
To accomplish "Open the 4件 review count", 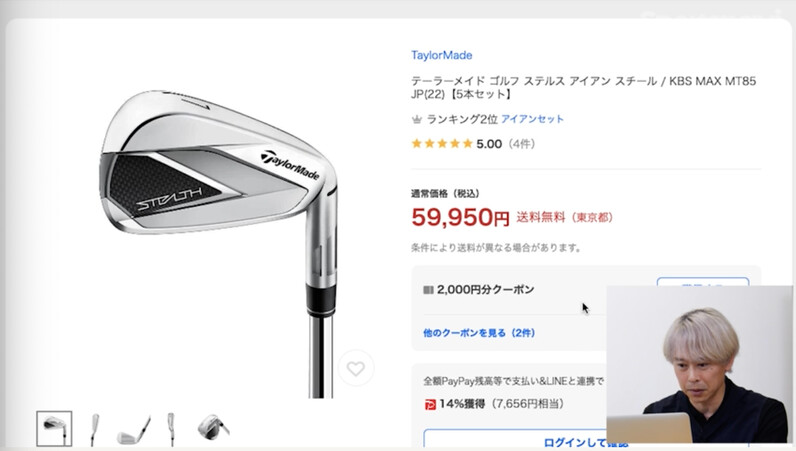I will coord(521,144).
